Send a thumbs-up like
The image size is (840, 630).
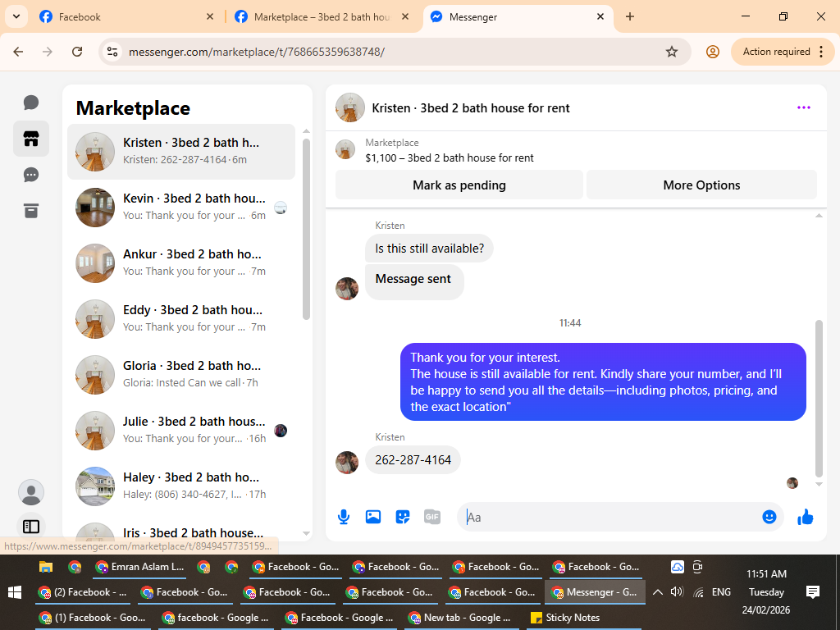(806, 517)
